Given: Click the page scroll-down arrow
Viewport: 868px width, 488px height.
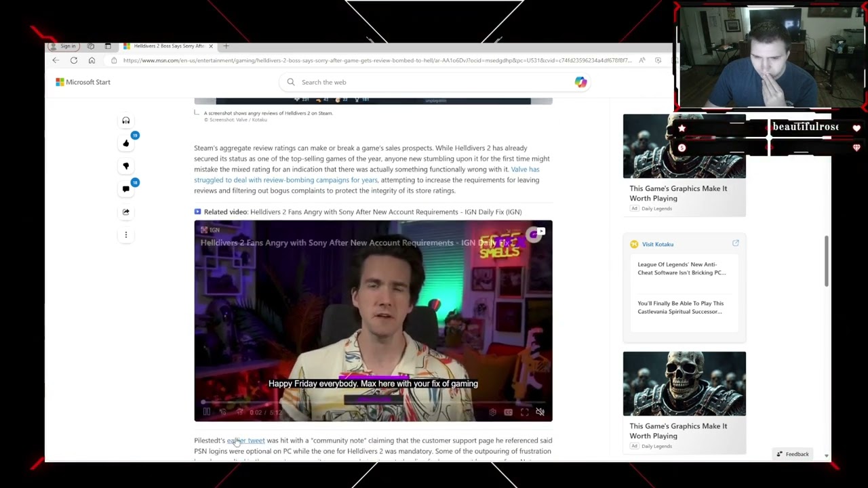Looking at the screenshot, I should tap(826, 455).
